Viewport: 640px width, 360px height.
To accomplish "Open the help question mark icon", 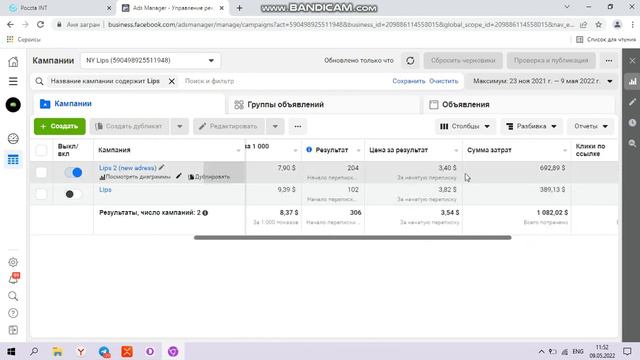I will tap(13, 313).
